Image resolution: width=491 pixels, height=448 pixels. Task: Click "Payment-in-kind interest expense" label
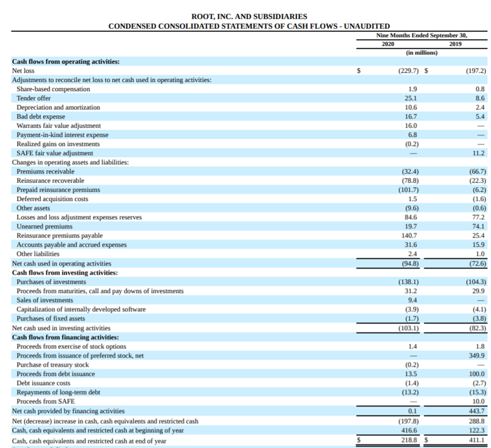click(x=63, y=135)
